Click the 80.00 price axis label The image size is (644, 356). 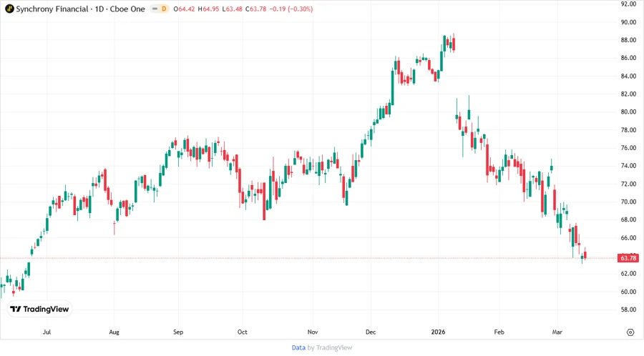pos(628,112)
